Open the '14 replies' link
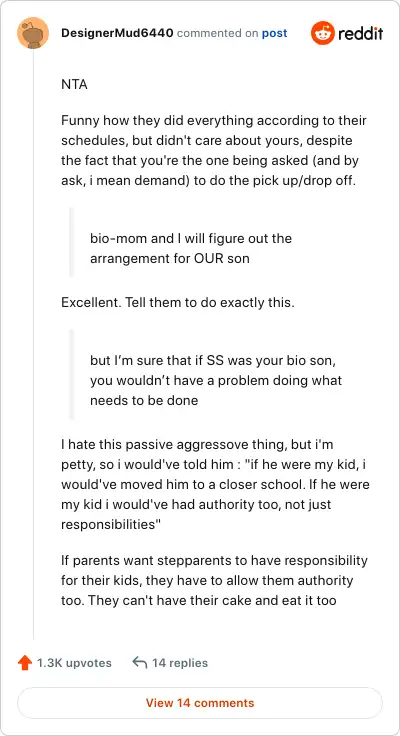Screen dimensions: 400x736 (x=180, y=663)
